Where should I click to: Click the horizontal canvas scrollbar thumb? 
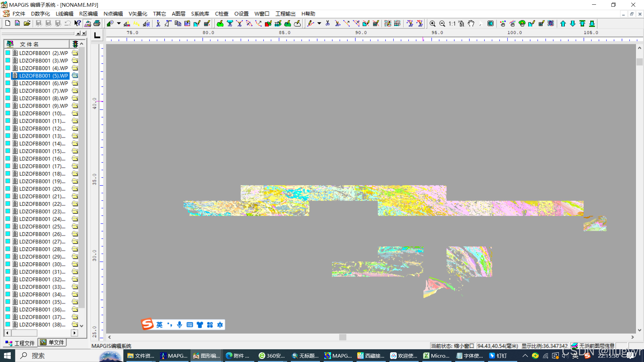tap(342, 337)
